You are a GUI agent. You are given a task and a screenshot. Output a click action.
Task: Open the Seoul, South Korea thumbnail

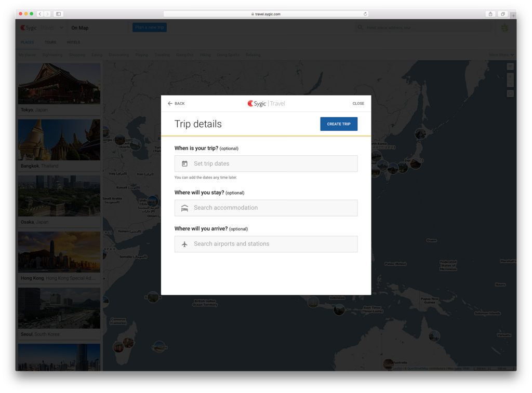tap(59, 308)
